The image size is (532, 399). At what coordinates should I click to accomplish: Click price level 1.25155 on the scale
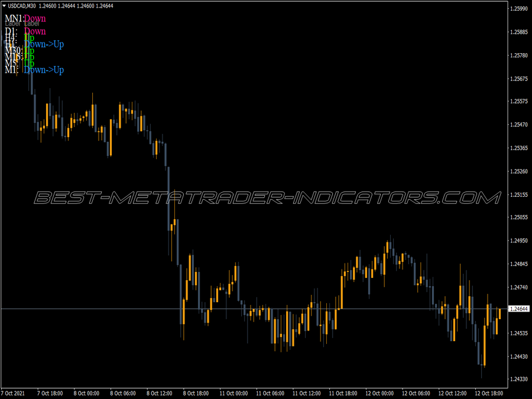(x=519, y=194)
